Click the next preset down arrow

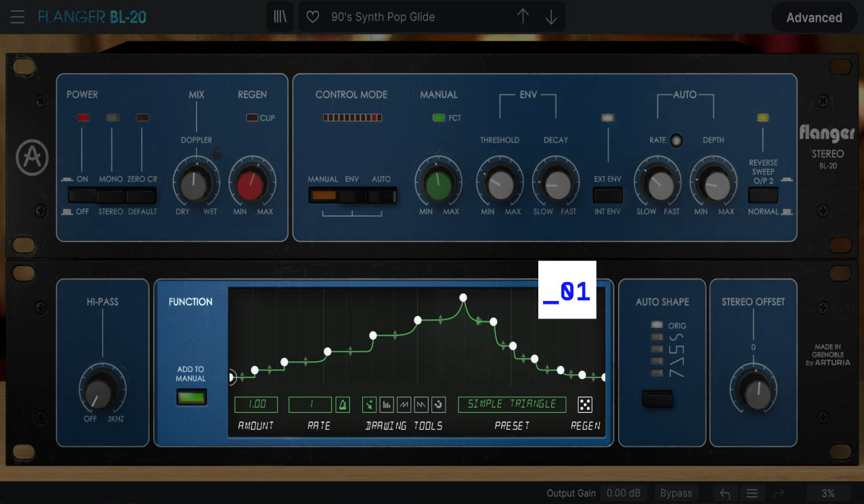point(550,16)
